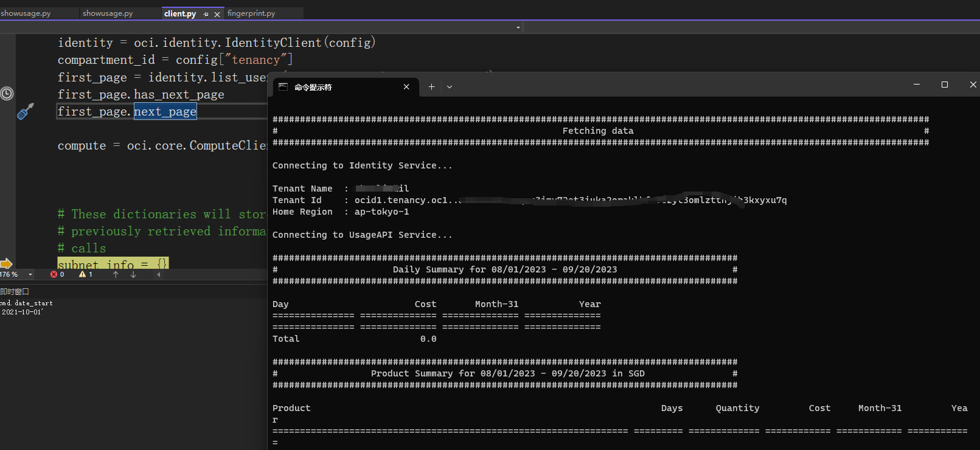This screenshot has width=980, height=450.
Task: Click the highlighted next_page selection in code
Action: [165, 111]
